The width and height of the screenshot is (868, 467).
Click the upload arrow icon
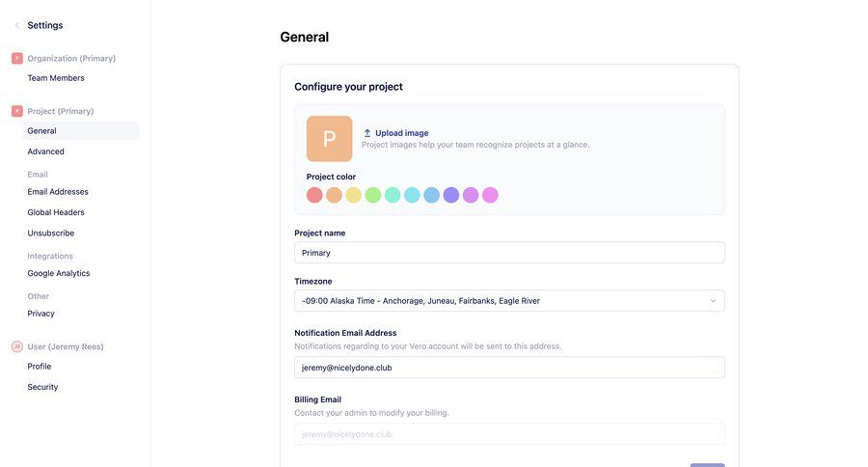[x=367, y=133]
